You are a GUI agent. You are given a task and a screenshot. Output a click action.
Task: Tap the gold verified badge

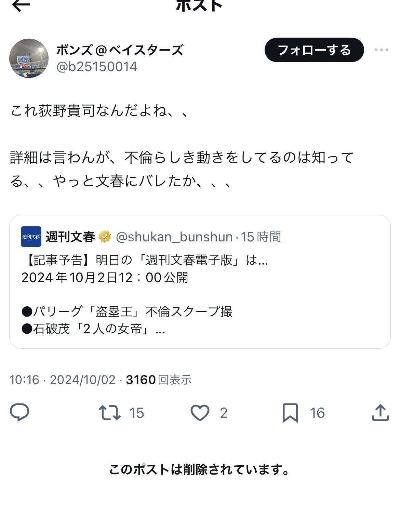(x=105, y=237)
